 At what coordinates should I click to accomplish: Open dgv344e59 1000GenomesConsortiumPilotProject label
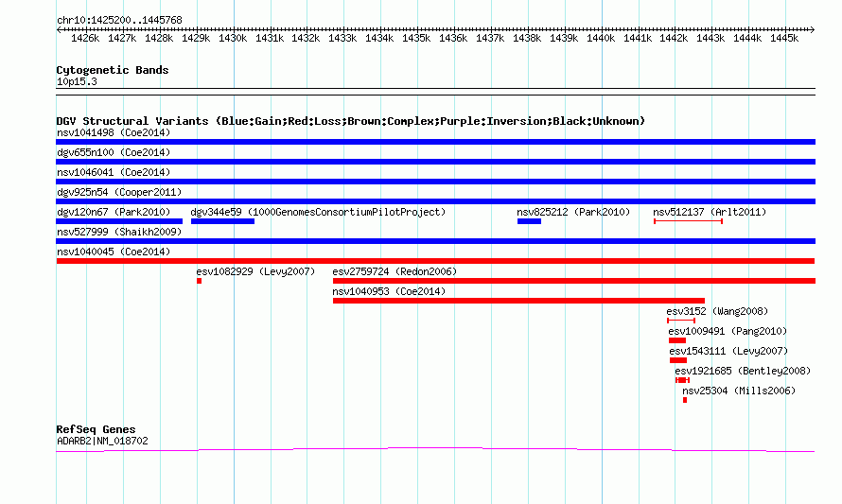click(x=318, y=212)
